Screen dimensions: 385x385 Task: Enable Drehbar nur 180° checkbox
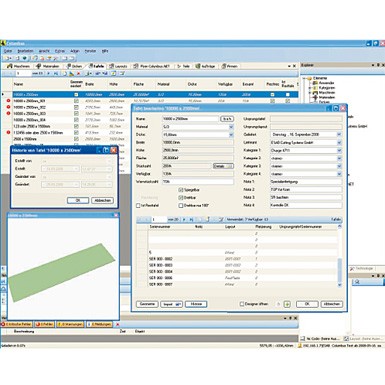tap(181, 206)
